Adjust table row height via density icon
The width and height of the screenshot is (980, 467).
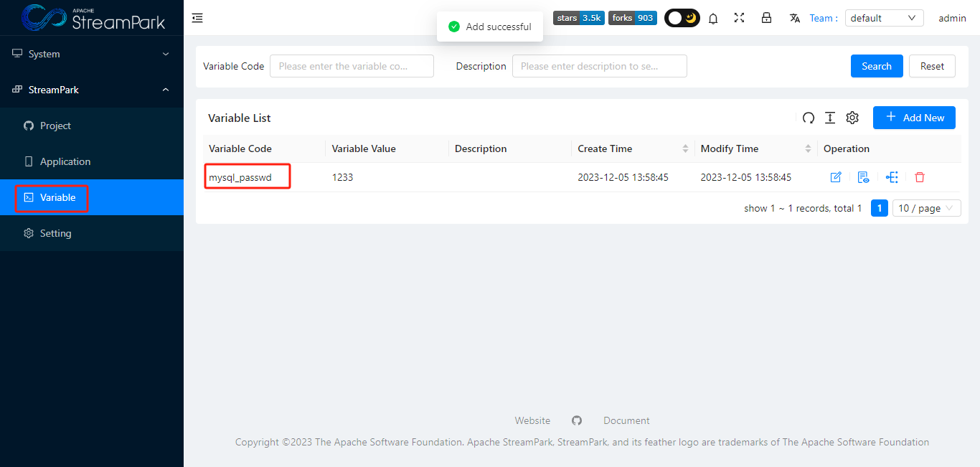[830, 118]
